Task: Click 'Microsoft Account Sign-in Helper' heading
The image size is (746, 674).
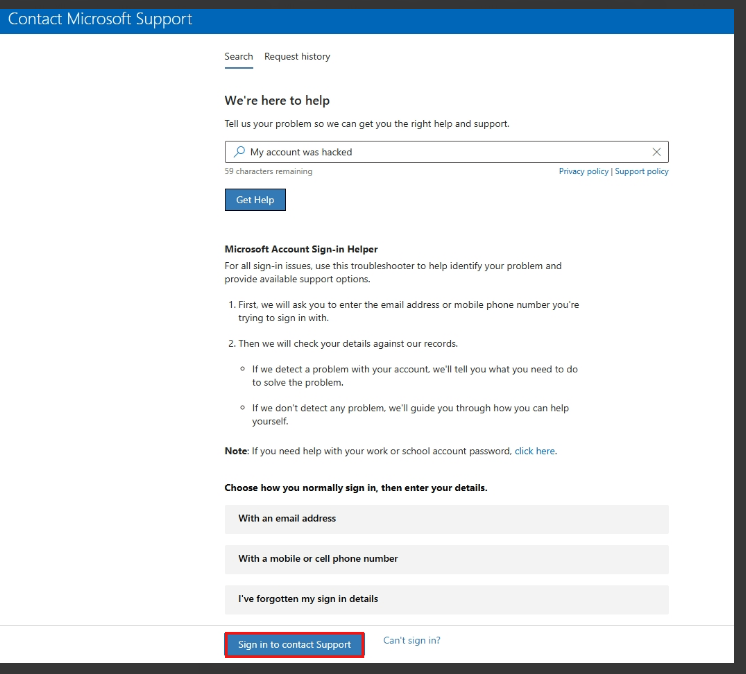Action: click(301, 249)
